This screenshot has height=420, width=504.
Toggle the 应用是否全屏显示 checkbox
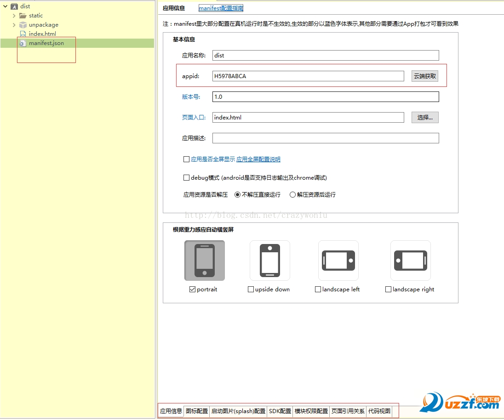(186, 159)
